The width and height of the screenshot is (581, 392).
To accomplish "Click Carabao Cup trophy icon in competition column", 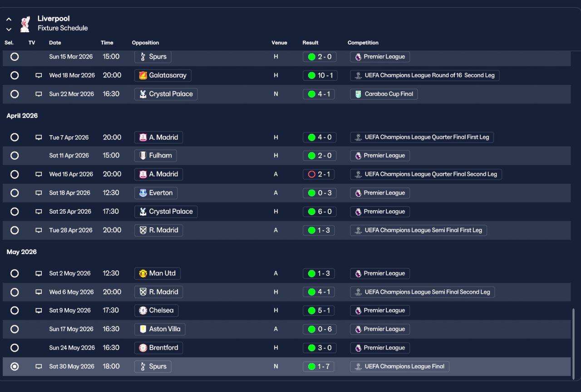I will (x=358, y=94).
